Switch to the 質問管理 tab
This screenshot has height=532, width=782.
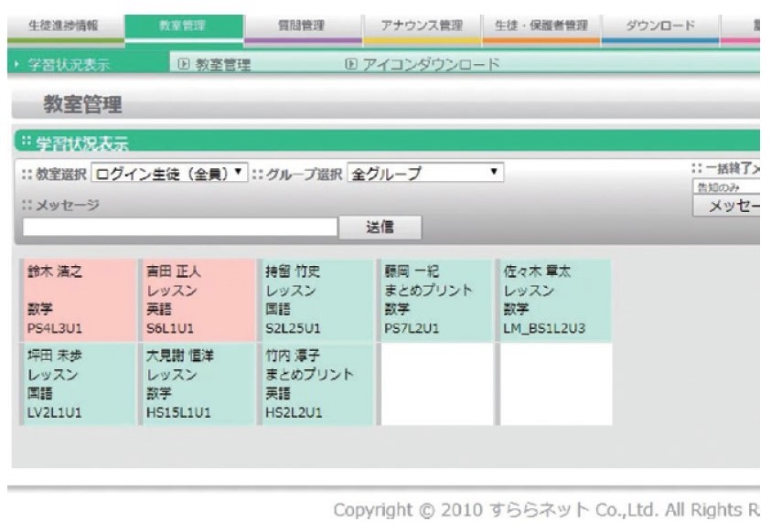point(302,27)
